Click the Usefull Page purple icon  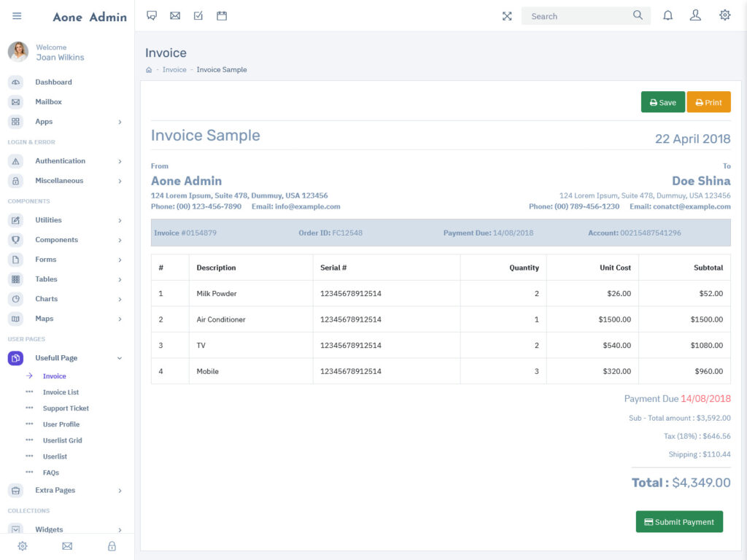[x=16, y=358]
